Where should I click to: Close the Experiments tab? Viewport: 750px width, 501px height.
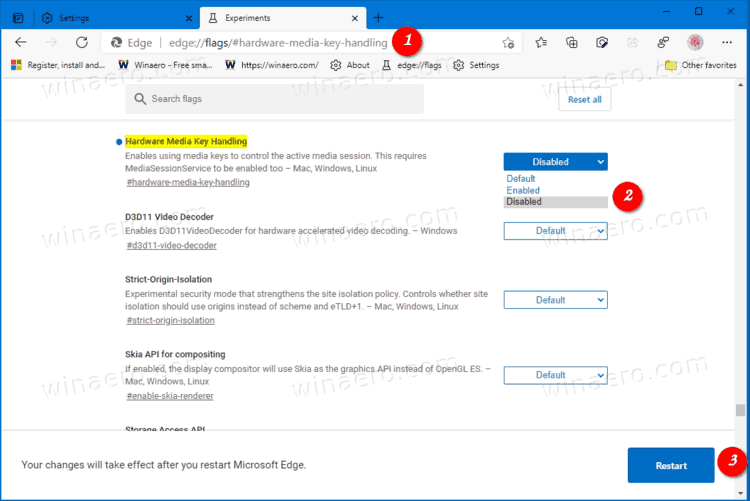coord(354,19)
